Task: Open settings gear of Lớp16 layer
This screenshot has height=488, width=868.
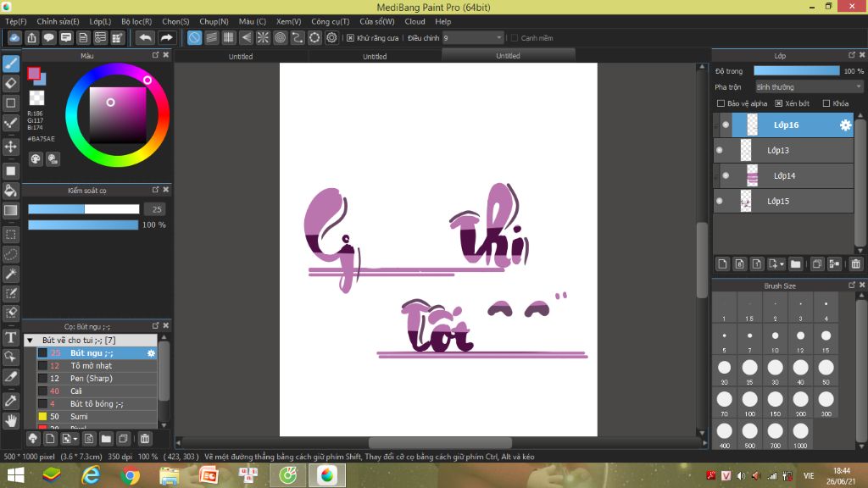Action: tap(845, 125)
